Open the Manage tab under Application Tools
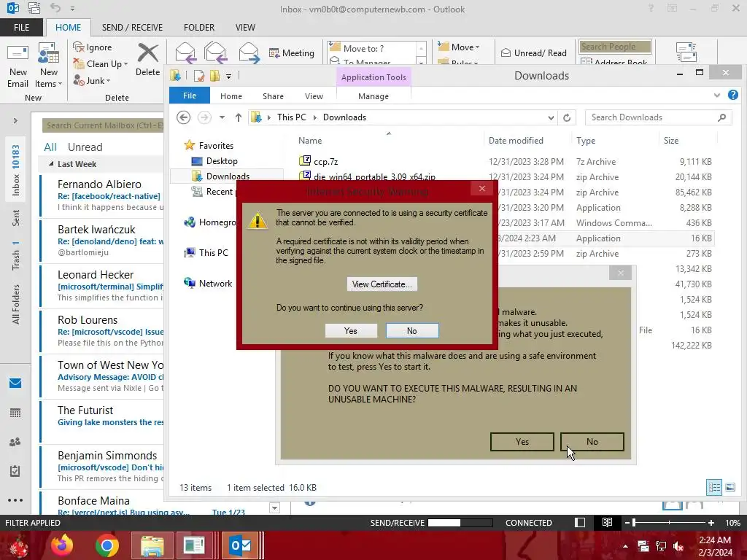The image size is (747, 560). pyautogui.click(x=373, y=96)
